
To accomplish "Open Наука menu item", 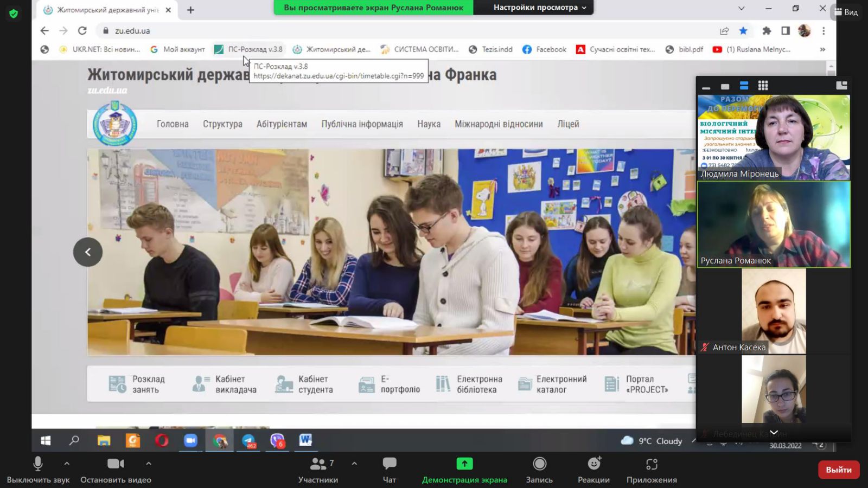I will pyautogui.click(x=429, y=124).
